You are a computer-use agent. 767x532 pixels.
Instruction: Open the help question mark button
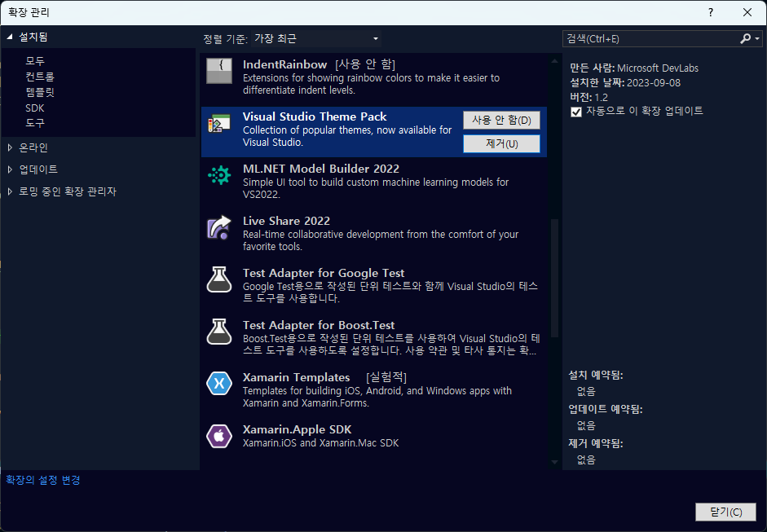[x=711, y=13]
